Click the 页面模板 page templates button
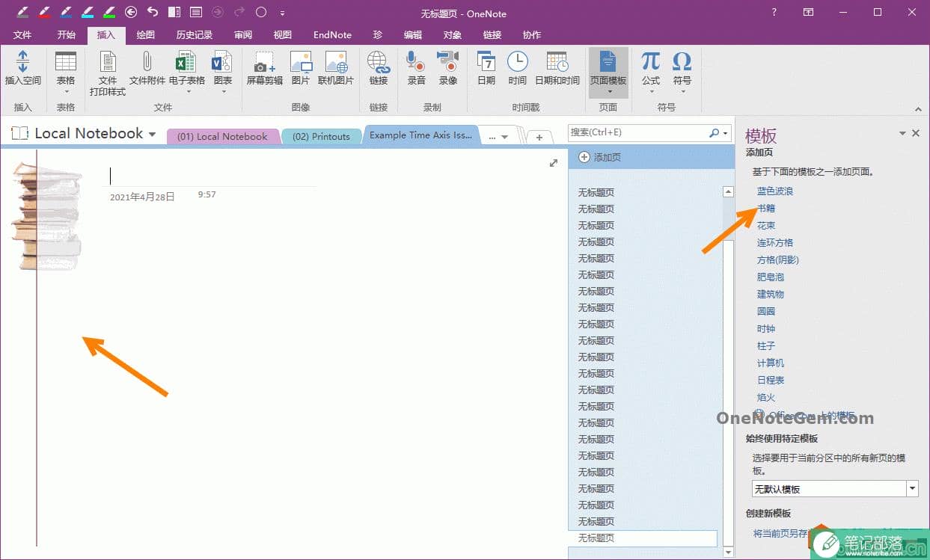The image size is (930, 560). click(x=608, y=73)
